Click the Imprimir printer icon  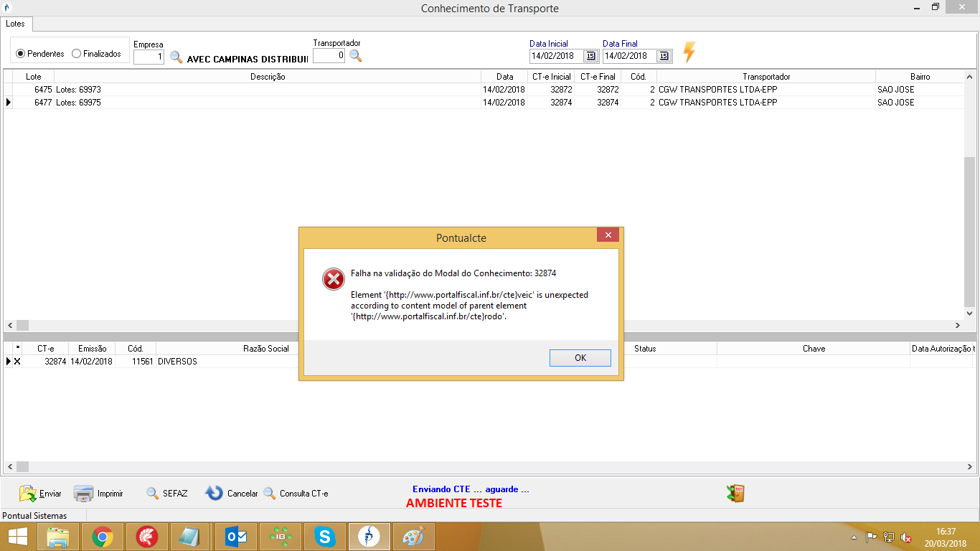(84, 494)
